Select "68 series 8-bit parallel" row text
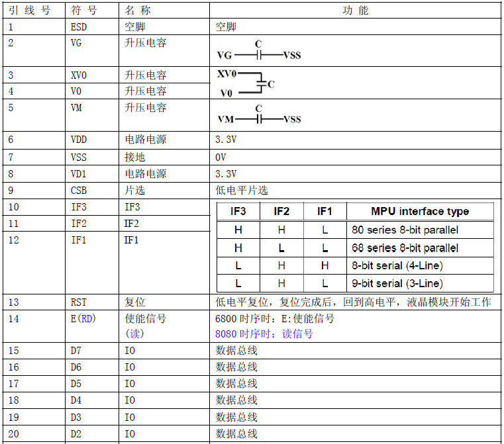The image size is (504, 444). pos(405,248)
